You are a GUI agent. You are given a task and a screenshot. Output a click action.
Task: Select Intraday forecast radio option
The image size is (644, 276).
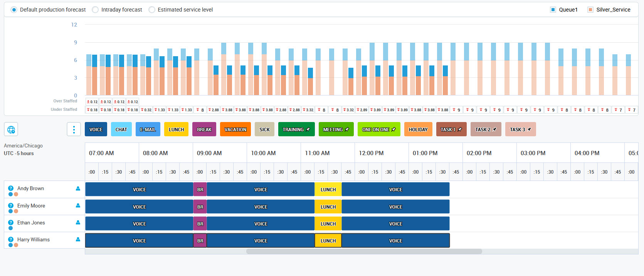pos(95,10)
